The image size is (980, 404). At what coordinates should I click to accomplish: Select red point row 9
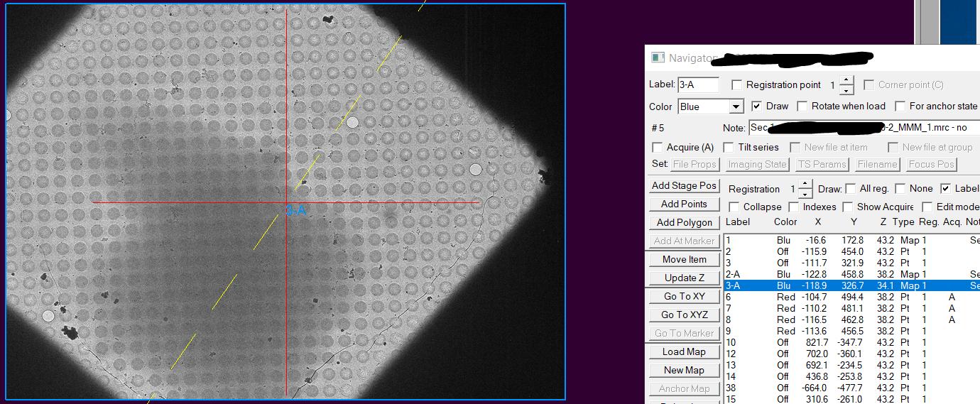tap(851, 332)
